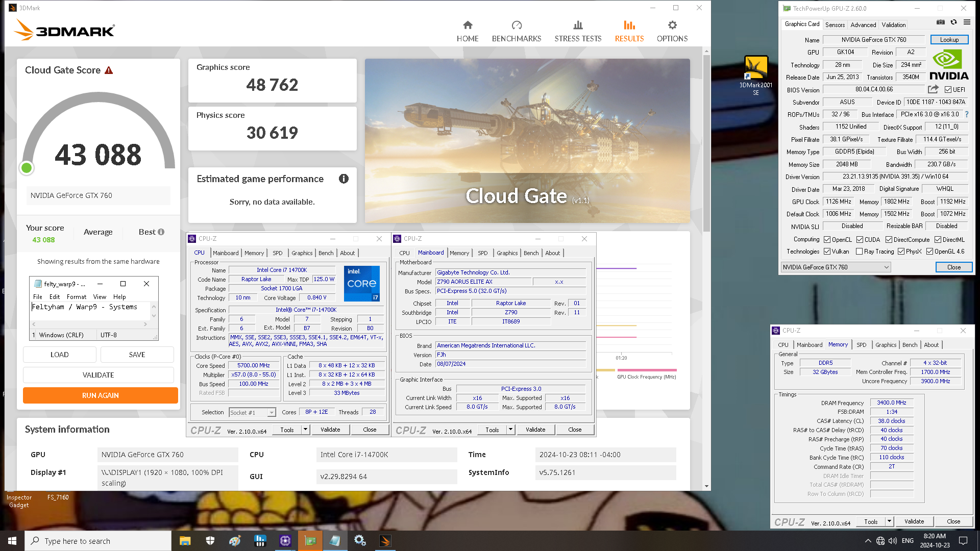Click the NVIDIA logo in GPU-Z

(949, 65)
